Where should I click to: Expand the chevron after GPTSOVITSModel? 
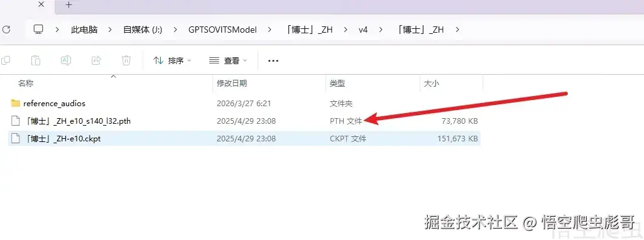(270, 30)
